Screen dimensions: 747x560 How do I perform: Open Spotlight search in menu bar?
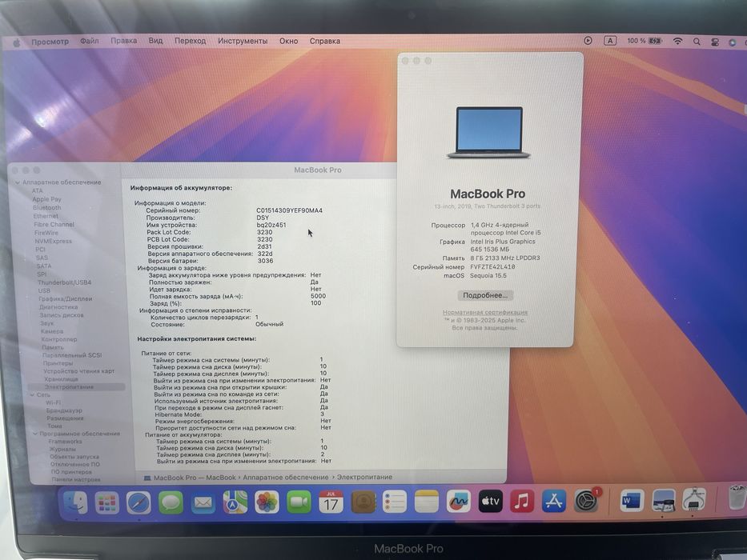tap(697, 42)
